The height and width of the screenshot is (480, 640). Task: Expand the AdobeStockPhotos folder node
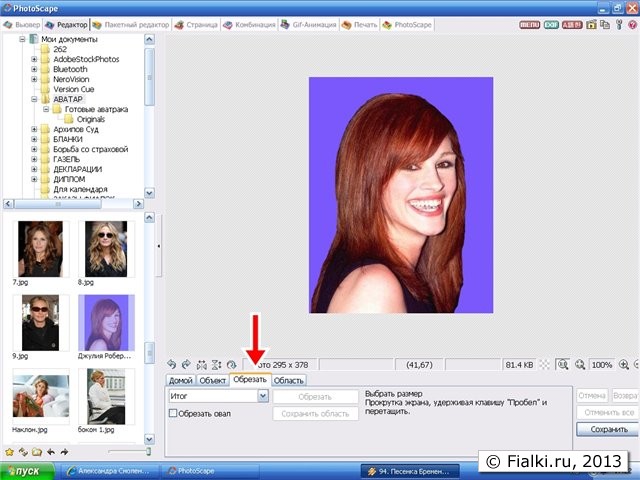(33, 59)
